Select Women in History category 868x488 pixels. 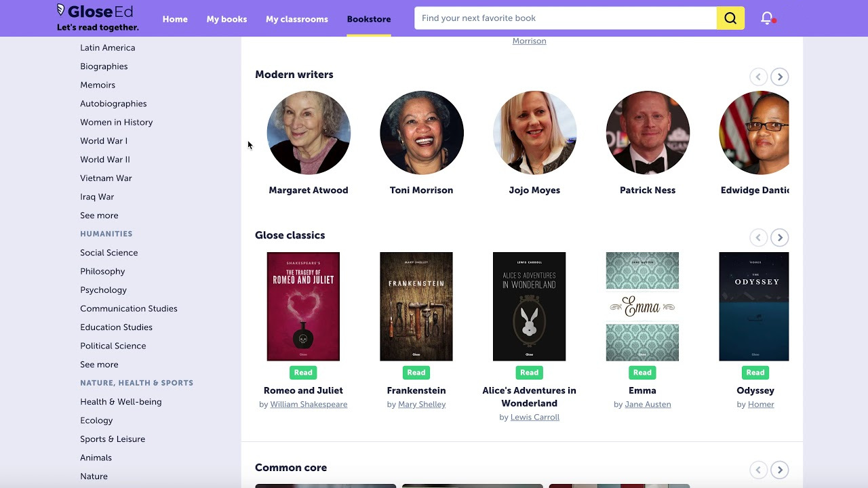117,122
